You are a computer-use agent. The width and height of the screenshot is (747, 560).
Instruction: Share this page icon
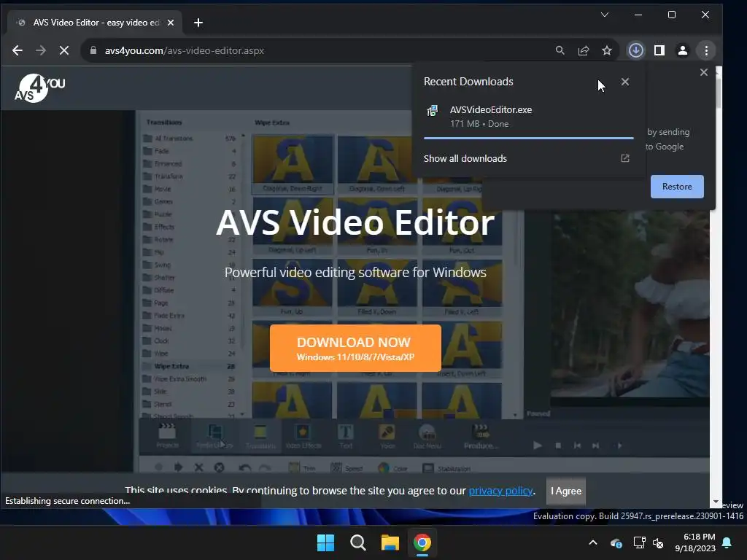[584, 50]
